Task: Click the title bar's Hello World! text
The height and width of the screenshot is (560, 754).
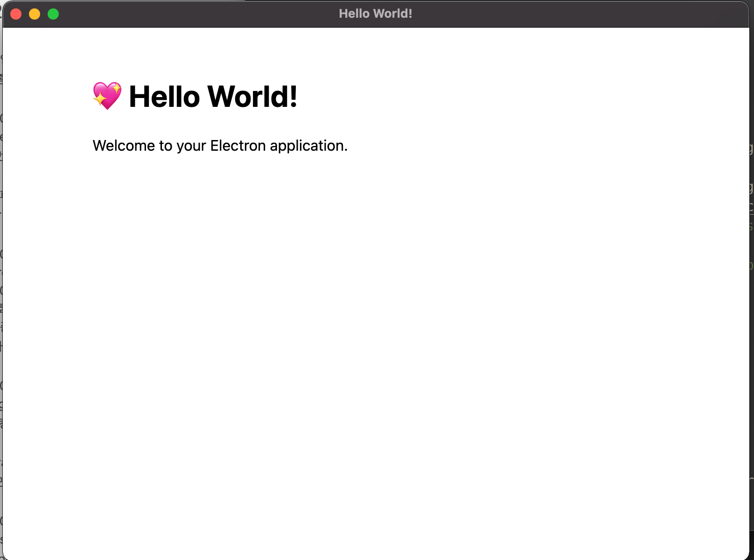Action: [x=376, y=14]
